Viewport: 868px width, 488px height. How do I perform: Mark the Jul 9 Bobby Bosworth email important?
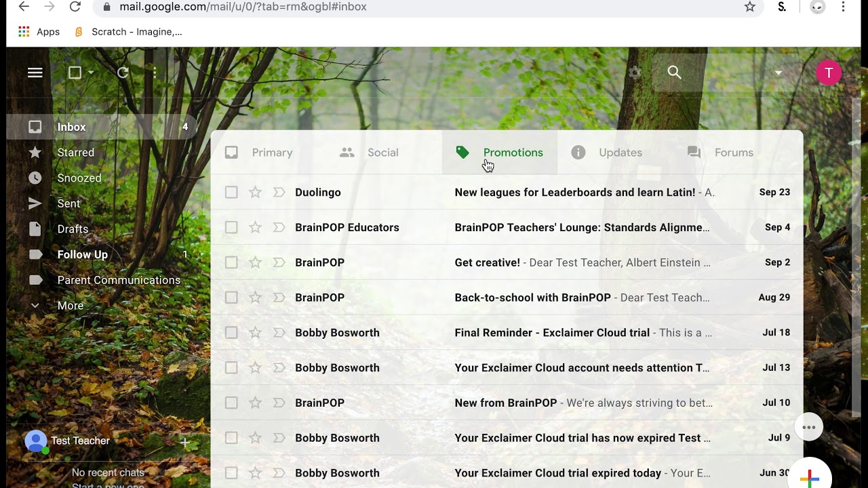click(279, 438)
